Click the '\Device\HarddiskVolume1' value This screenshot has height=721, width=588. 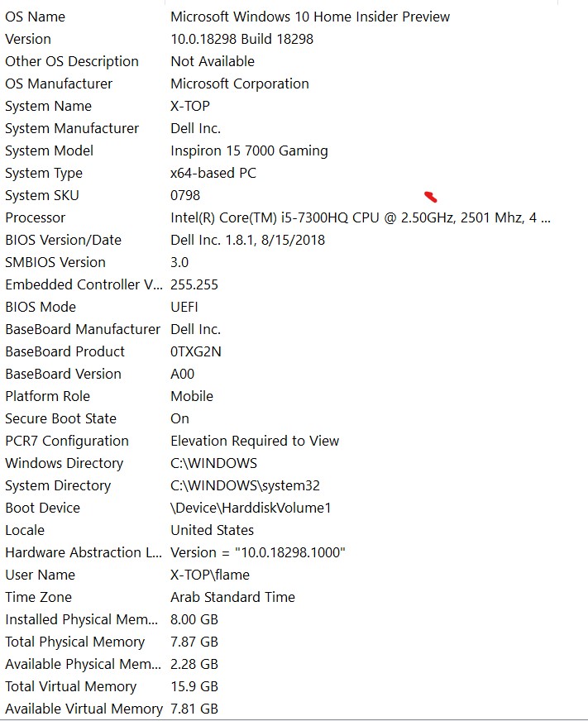pos(251,509)
